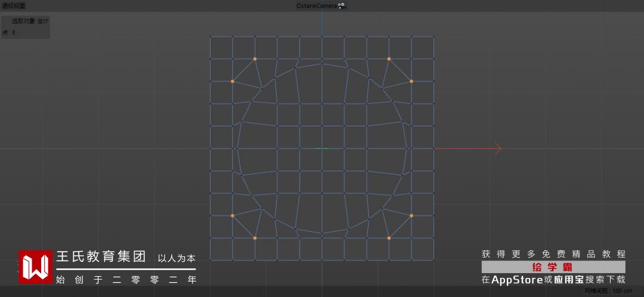Click the mesh's top-left corner vertex

pyautogui.click(x=210, y=36)
